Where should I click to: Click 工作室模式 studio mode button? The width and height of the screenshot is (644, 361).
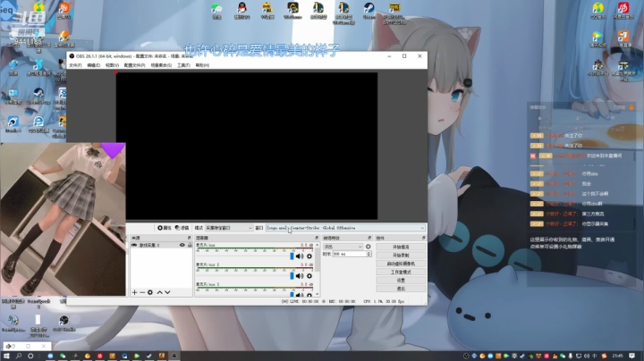click(401, 272)
